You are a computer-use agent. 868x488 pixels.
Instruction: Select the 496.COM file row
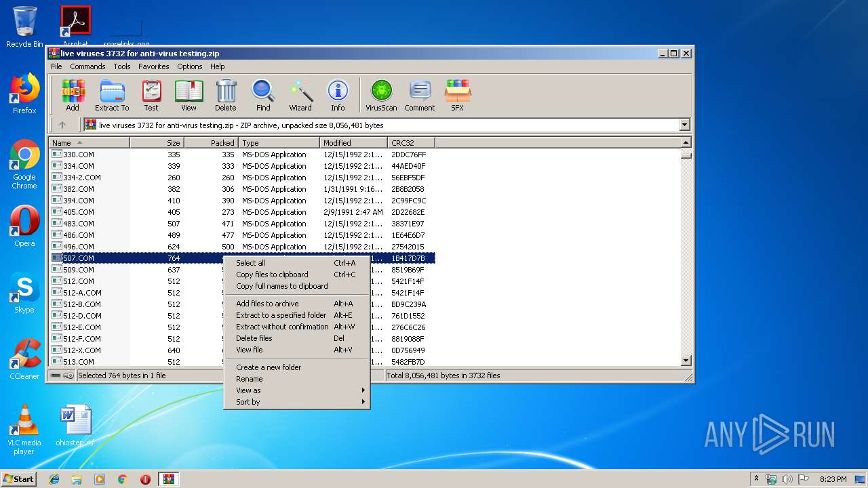(241, 247)
